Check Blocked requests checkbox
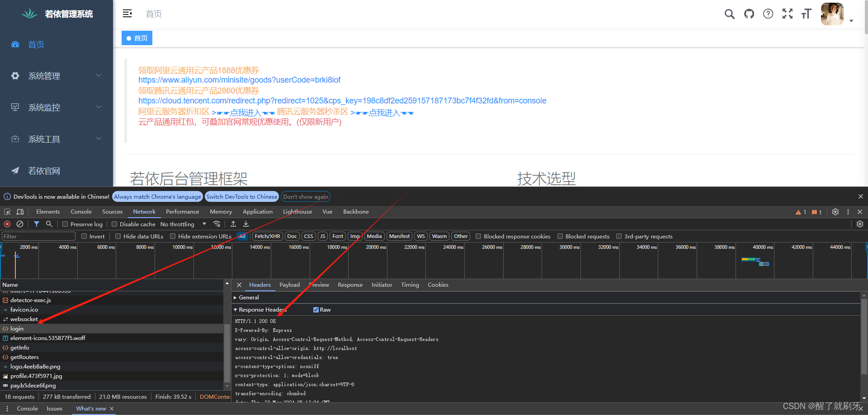This screenshot has height=415, width=868. (x=560, y=236)
